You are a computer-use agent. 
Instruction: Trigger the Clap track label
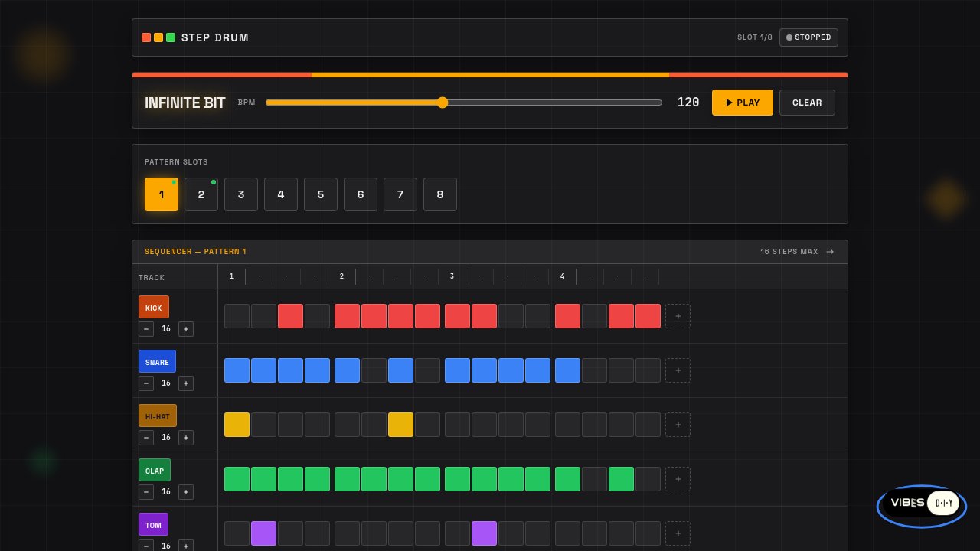155,471
